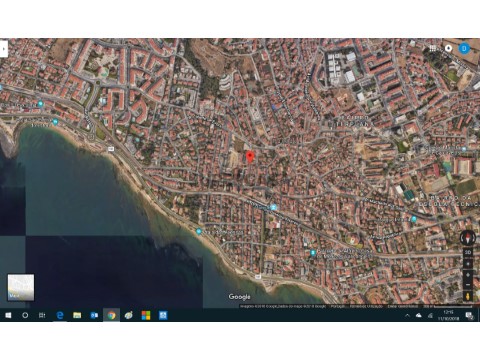Open Task View in the taskbar

point(42,315)
